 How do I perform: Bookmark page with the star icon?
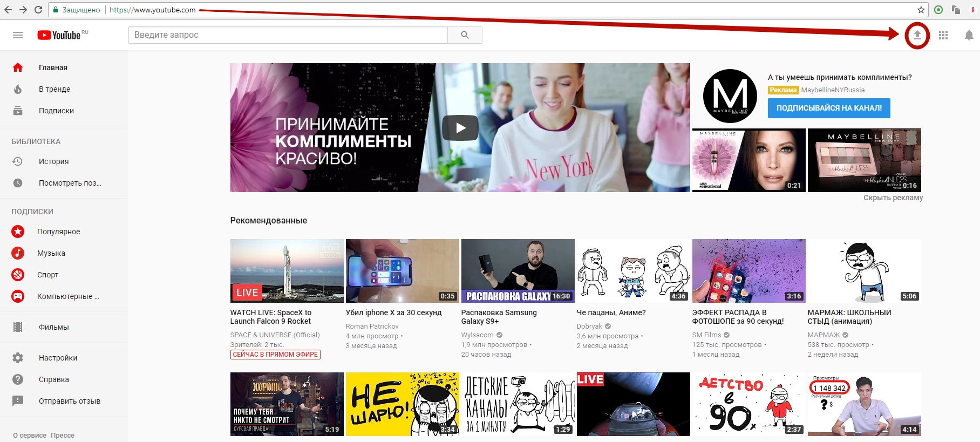coord(921,10)
